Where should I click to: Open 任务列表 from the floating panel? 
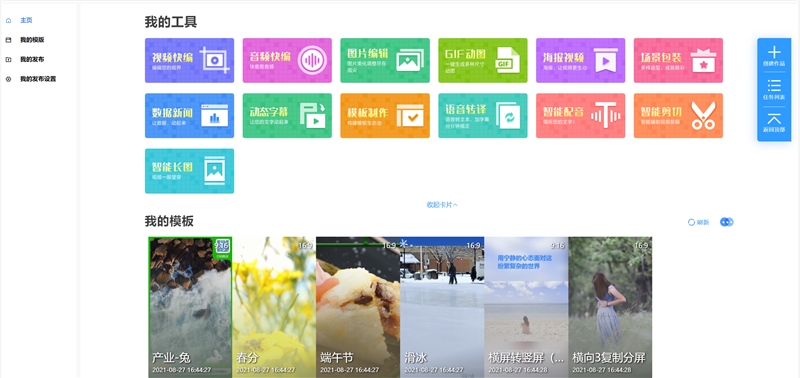pos(774,89)
